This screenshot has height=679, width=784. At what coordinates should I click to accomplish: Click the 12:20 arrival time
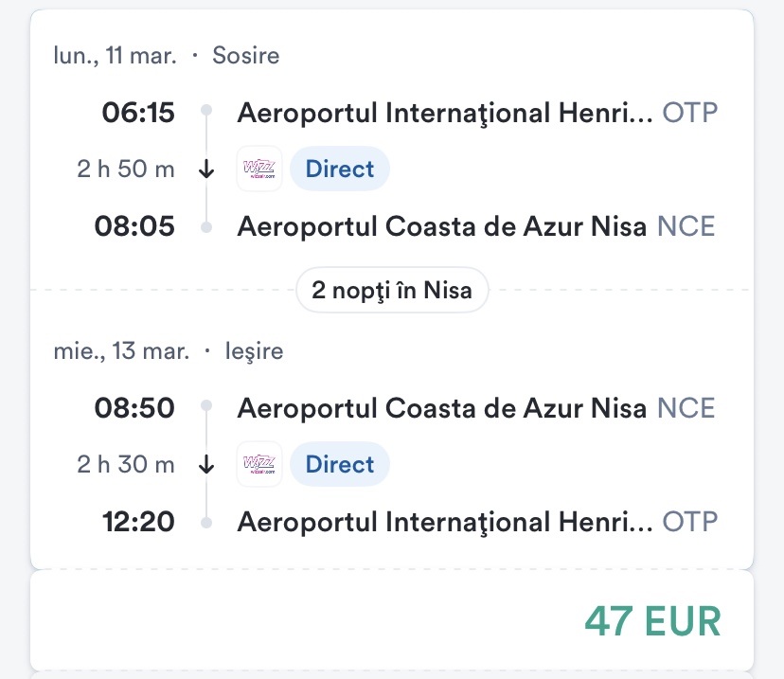point(134,522)
